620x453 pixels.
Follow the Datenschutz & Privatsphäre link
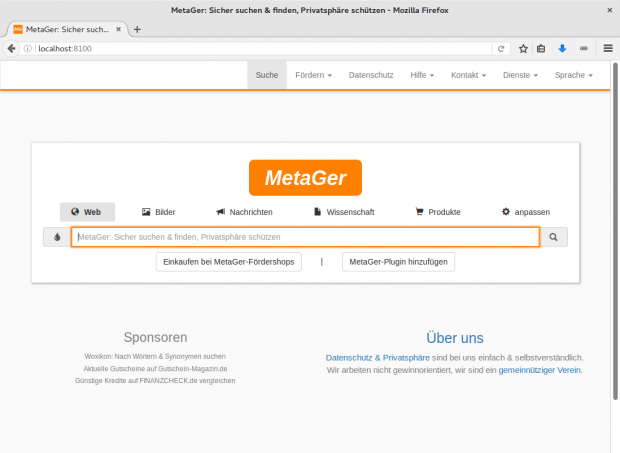click(x=378, y=358)
